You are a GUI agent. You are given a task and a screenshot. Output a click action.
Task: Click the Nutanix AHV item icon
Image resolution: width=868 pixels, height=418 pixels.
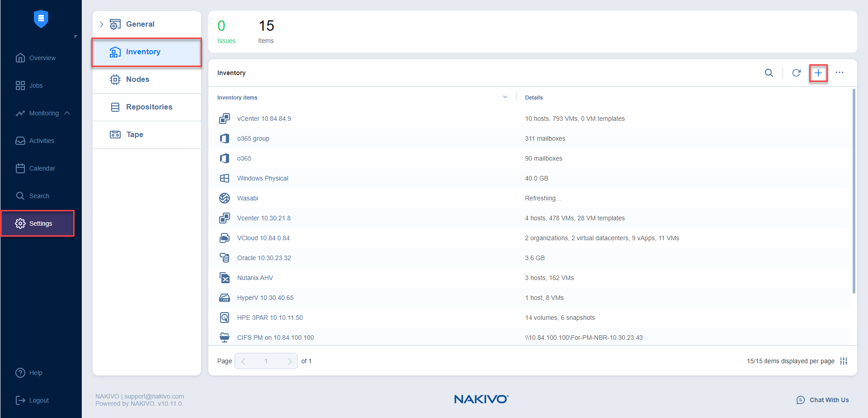[x=225, y=278]
